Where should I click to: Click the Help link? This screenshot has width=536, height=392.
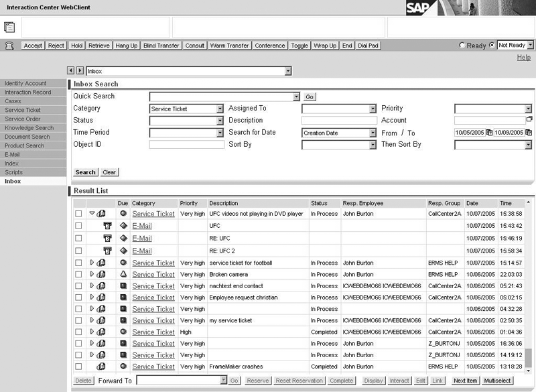(523, 58)
